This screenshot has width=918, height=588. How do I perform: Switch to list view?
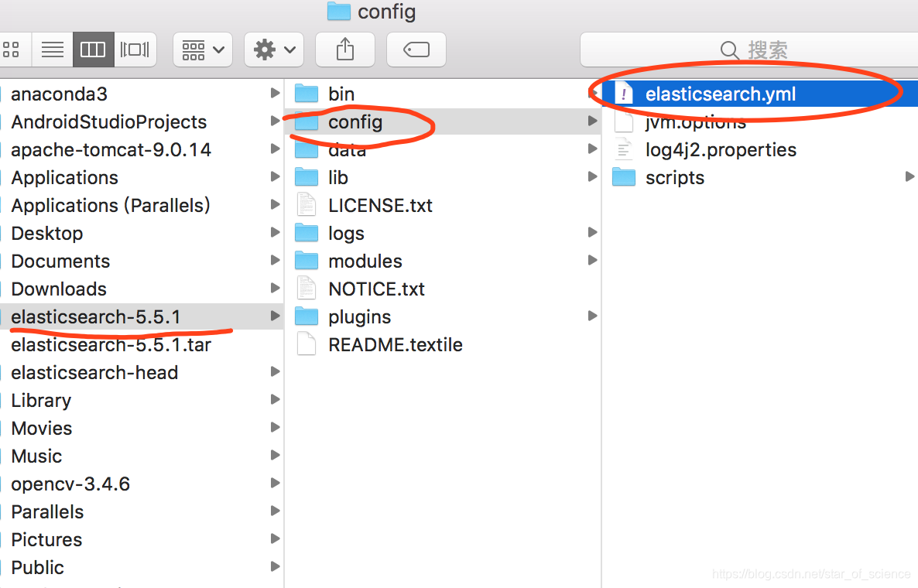53,50
